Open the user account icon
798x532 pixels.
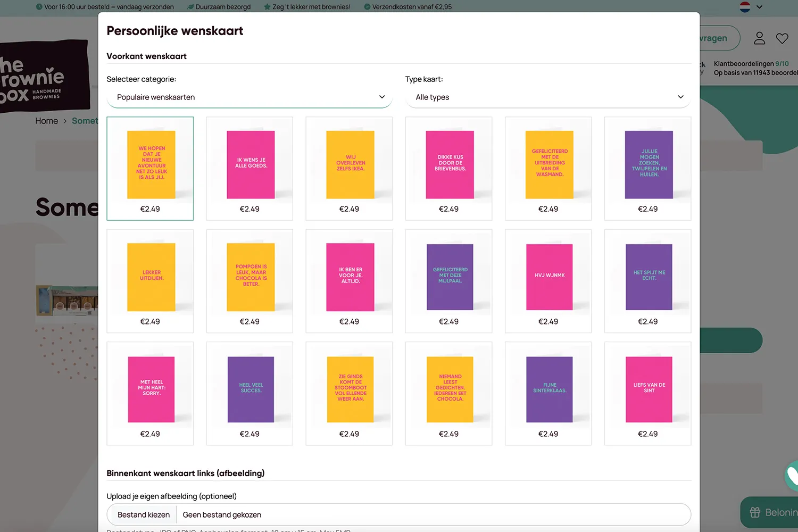point(759,38)
